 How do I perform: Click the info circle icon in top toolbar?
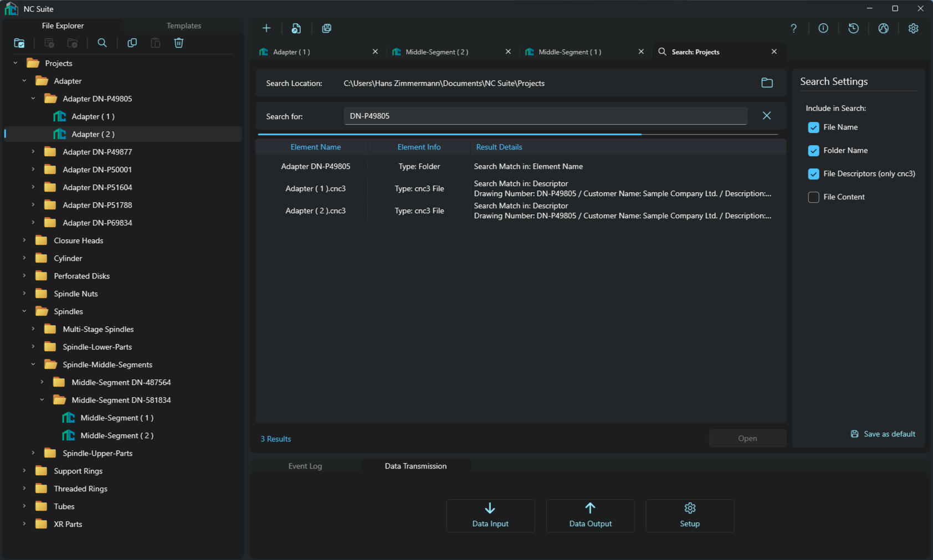[x=823, y=28]
